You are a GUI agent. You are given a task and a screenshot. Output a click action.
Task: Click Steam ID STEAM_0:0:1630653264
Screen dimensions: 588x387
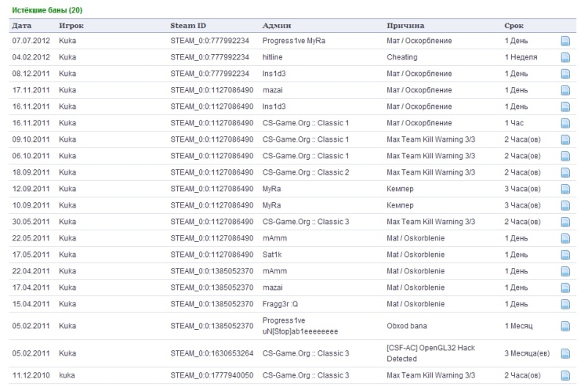pyautogui.click(x=212, y=353)
